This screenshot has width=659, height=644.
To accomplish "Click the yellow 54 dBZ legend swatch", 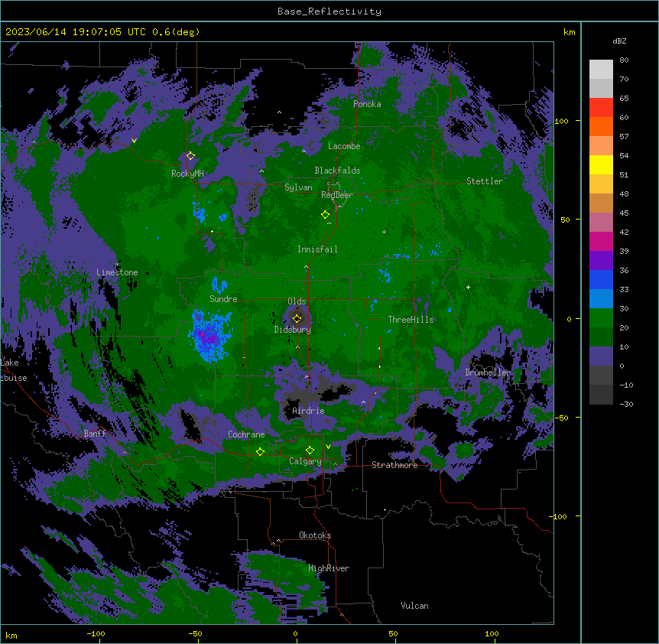I will pyautogui.click(x=601, y=164).
